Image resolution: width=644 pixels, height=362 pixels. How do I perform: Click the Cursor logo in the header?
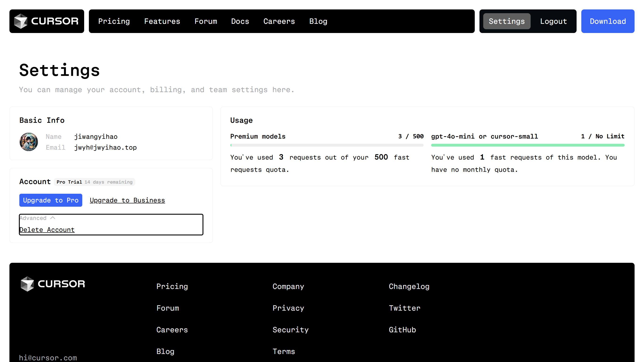pos(46,21)
